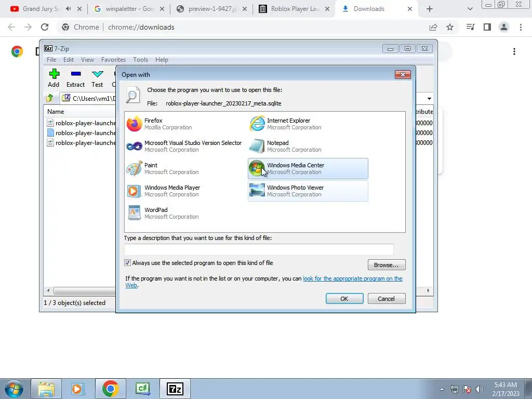532x399 pixels.
Task: Select WordPad from program list
Action: point(185,213)
